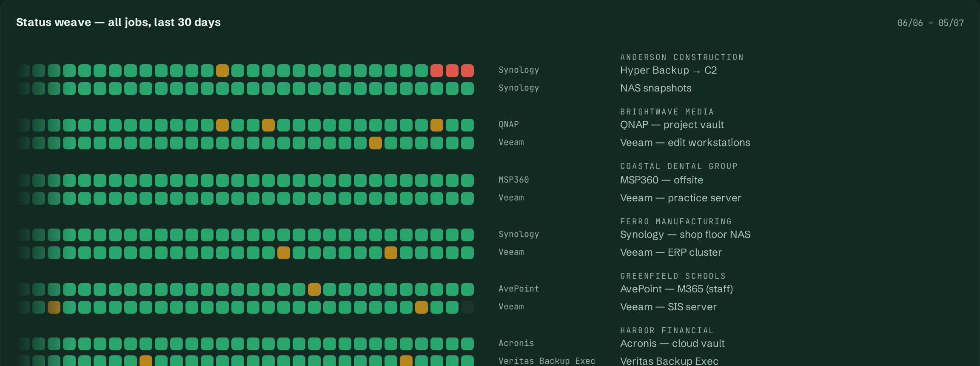Image resolution: width=980 pixels, height=366 pixels.
Task: Open the 'AvePoint — M365 (staff)' job
Action: pos(677,289)
